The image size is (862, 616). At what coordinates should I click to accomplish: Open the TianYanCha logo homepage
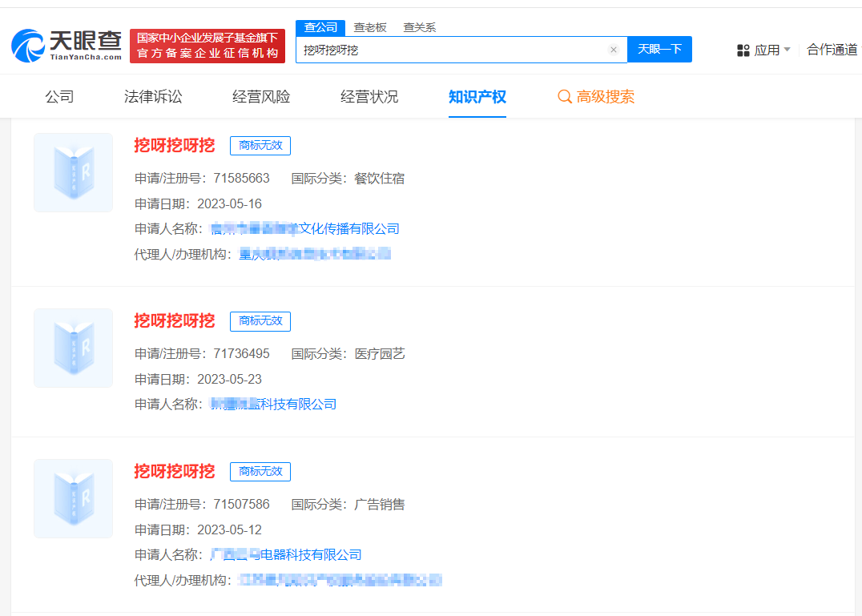click(66, 46)
